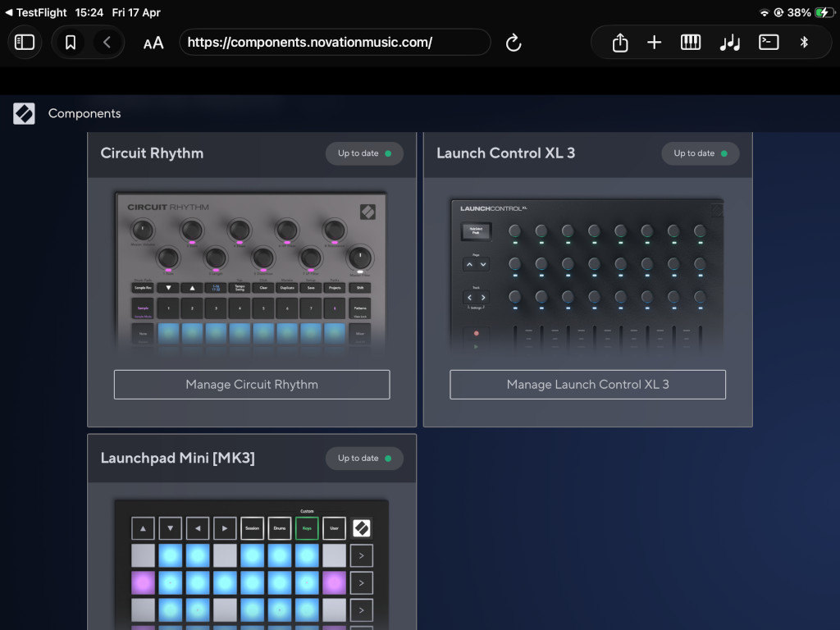840x630 pixels.
Task: Focus the components.novationmusic.com URL field
Action: click(335, 43)
